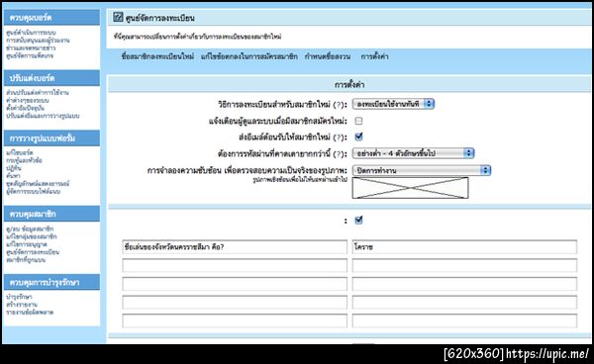
Task: Switch to การตั้งค่า tab
Action: click(x=374, y=56)
